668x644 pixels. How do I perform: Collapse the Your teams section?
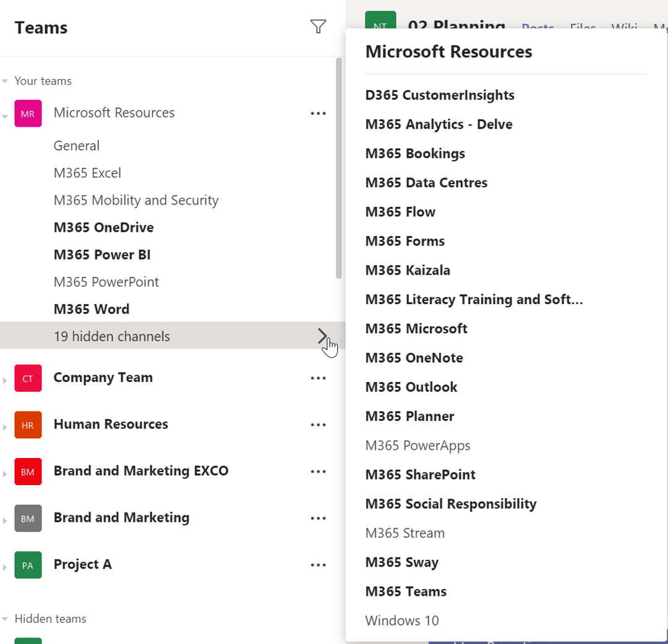[x=5, y=80]
